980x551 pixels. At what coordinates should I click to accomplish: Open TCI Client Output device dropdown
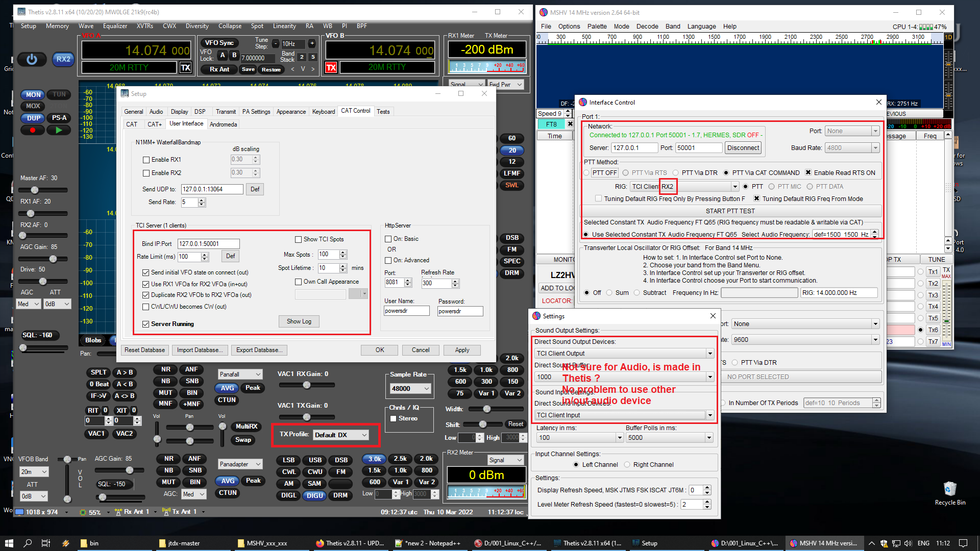(624, 353)
